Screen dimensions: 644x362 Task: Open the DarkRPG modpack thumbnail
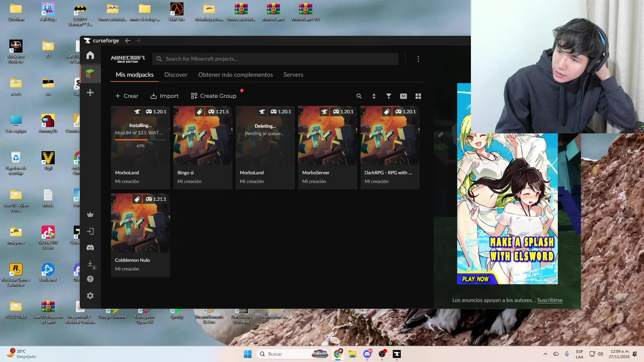coord(390,135)
